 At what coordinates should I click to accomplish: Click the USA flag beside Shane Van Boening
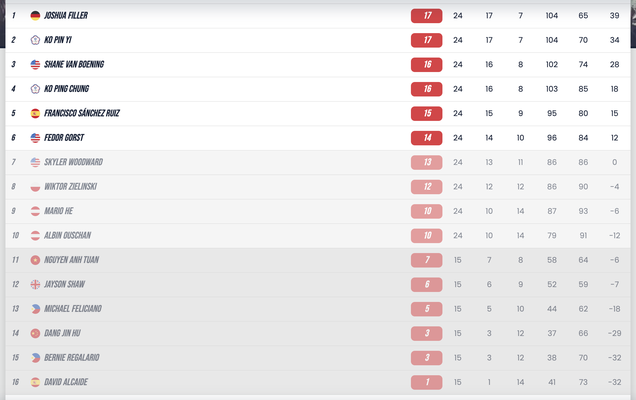coord(36,65)
